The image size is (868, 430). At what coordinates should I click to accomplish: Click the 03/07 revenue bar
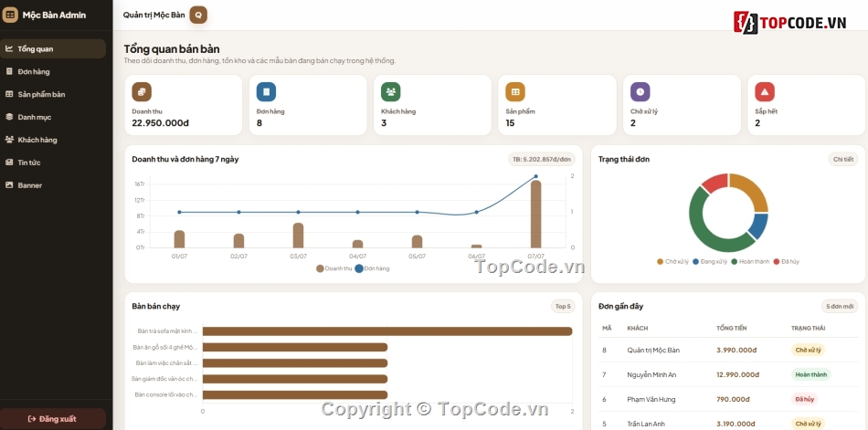point(298,236)
